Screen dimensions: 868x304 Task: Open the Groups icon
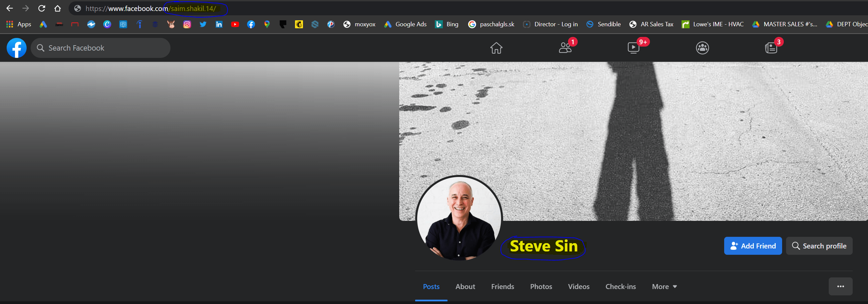(702, 48)
